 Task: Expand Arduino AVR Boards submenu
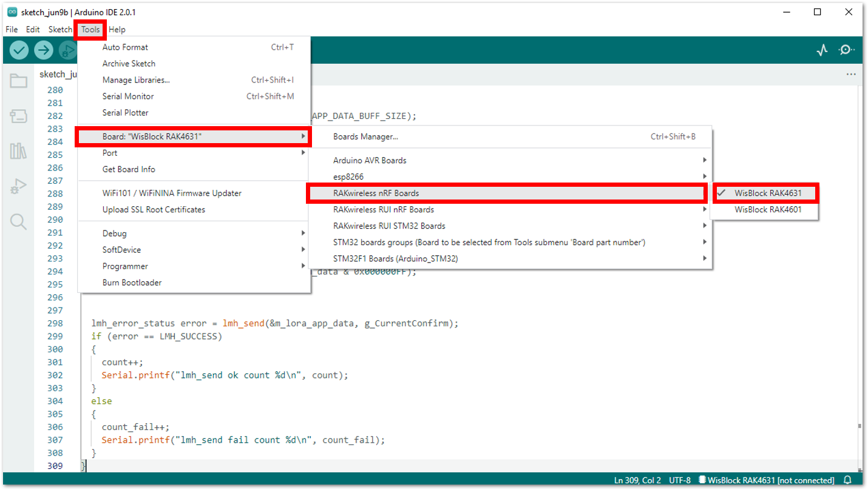click(x=510, y=161)
